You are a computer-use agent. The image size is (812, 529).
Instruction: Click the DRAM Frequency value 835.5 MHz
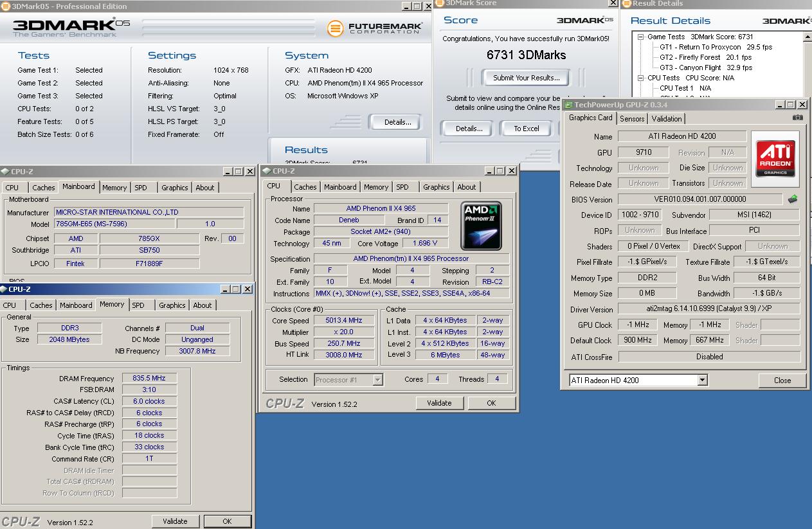coord(149,379)
